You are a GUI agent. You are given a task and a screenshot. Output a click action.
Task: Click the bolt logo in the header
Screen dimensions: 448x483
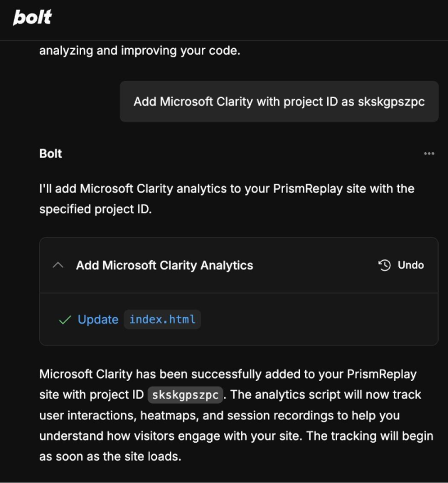click(32, 17)
